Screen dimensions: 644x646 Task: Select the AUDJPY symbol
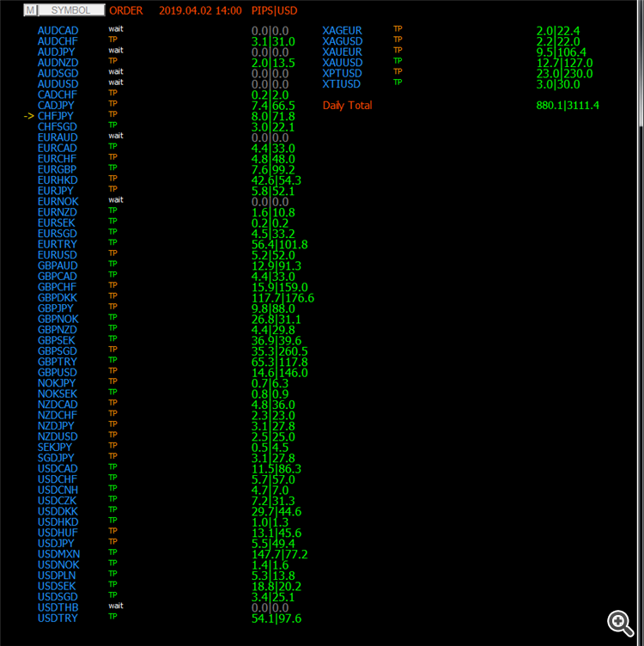point(57,52)
